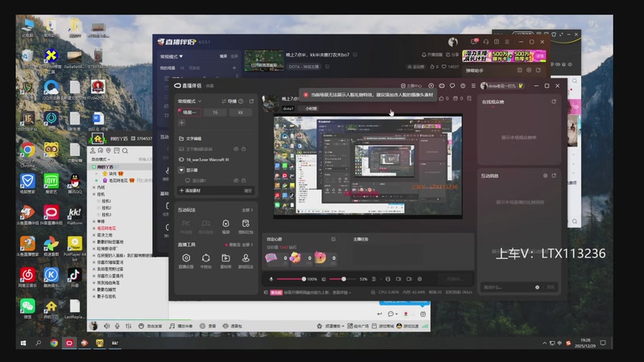
Task: Open 直播设置 in the live tools panel
Action: tap(186, 261)
